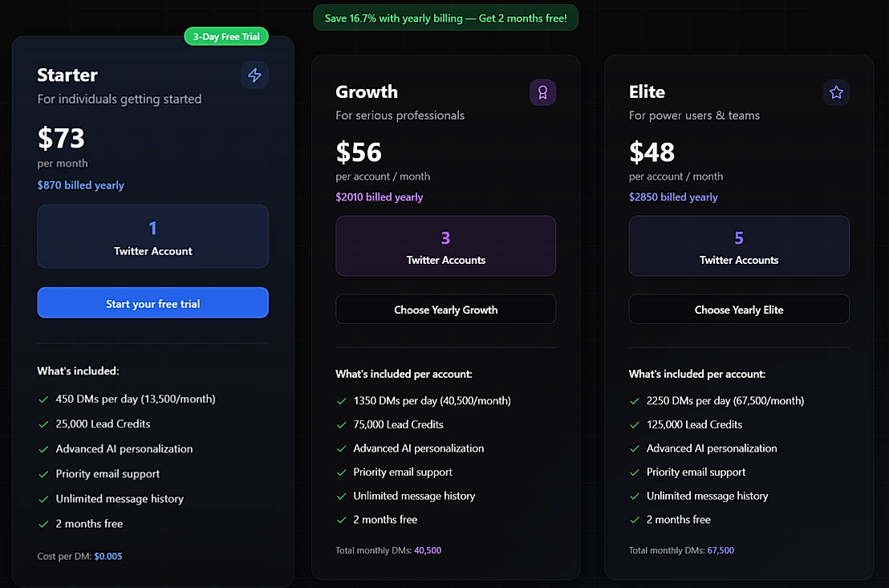Click the Starter plan lightning bolt icon
The height and width of the screenshot is (588, 889).
pyautogui.click(x=254, y=75)
